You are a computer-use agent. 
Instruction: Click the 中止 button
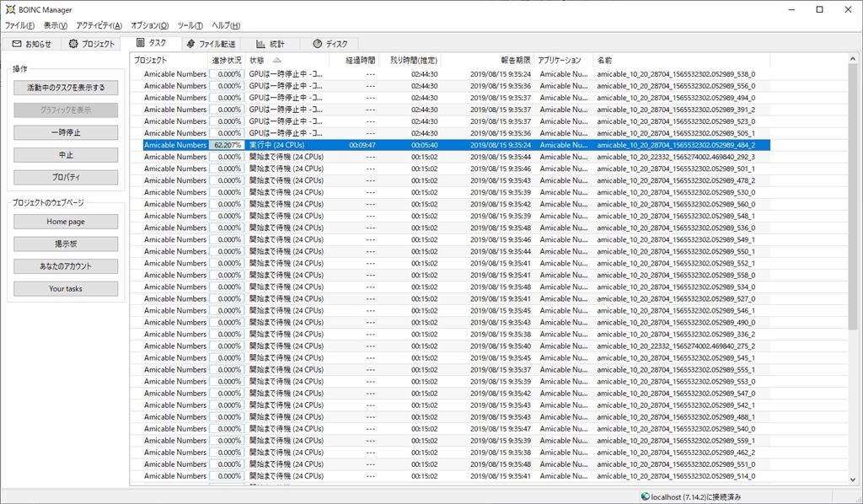pyautogui.click(x=66, y=155)
